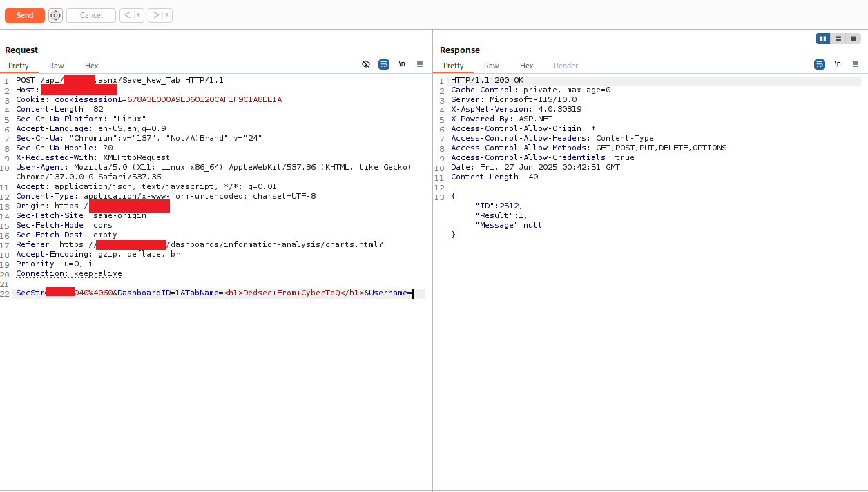This screenshot has width=868, height=492.
Task: Click the Cache-Control response header
Action: [531, 90]
